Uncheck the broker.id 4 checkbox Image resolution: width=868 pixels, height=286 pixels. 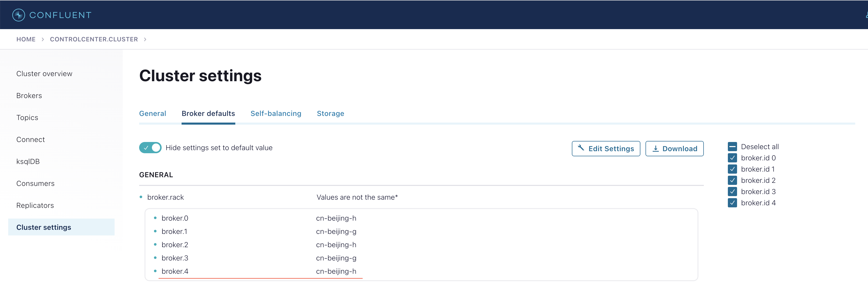pos(732,203)
